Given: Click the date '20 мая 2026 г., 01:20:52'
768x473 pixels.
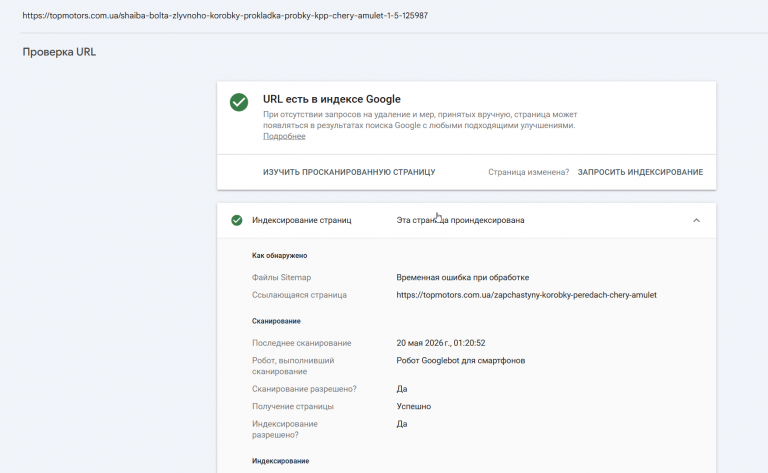Looking at the screenshot, I should coord(441,343).
